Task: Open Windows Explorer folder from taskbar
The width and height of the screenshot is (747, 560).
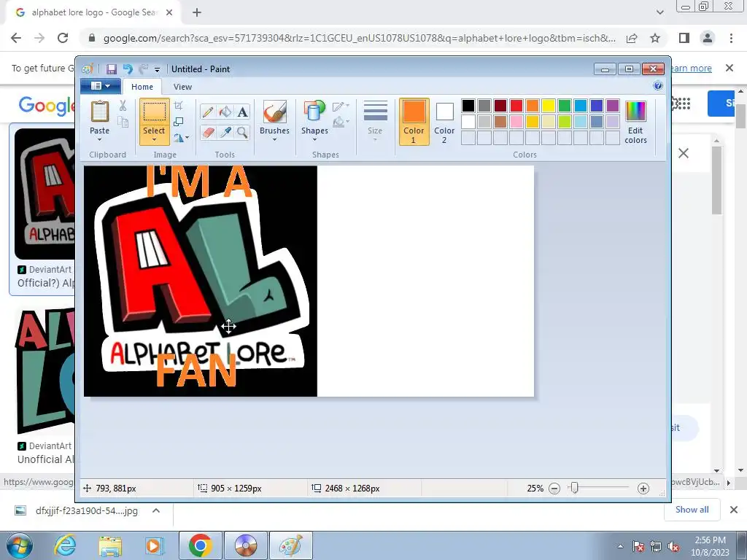Action: pos(110,545)
